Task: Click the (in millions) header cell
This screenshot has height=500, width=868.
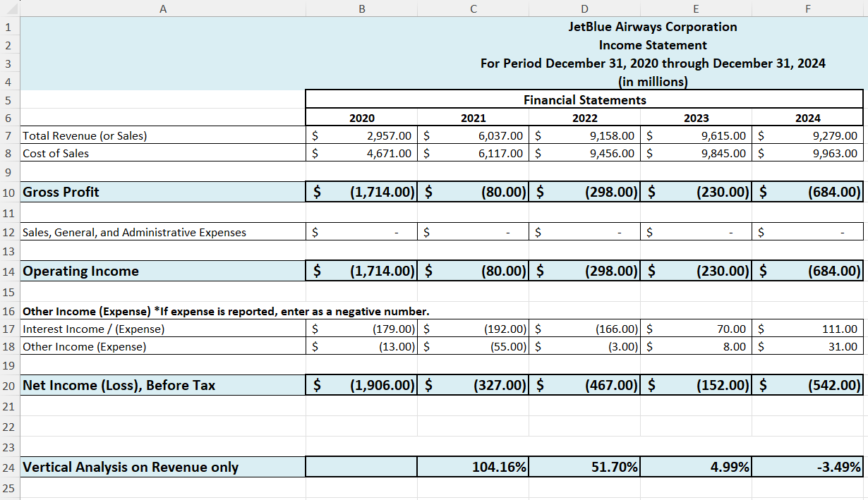Action: [653, 81]
